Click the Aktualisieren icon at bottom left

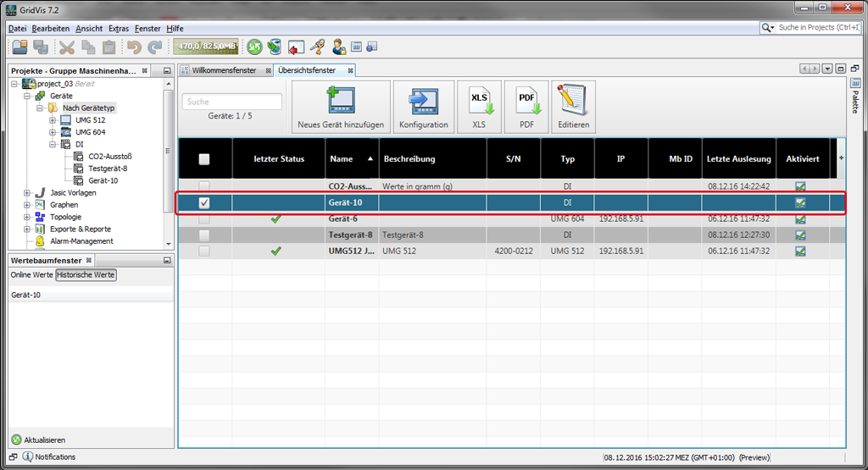[16, 440]
